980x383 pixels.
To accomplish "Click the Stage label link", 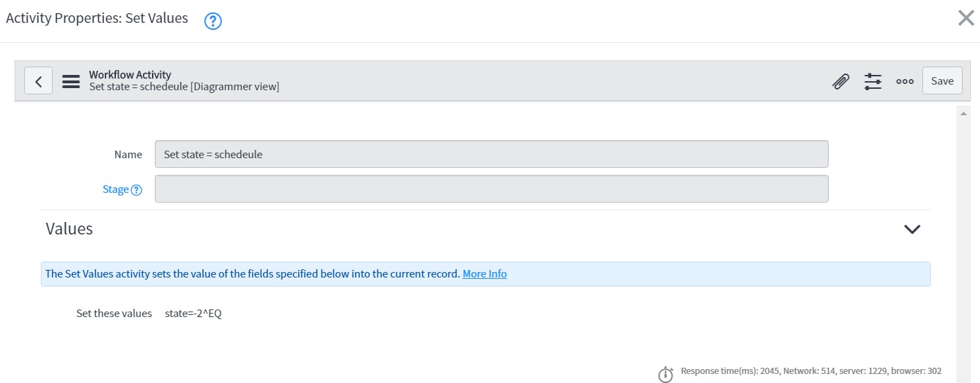I will (115, 189).
